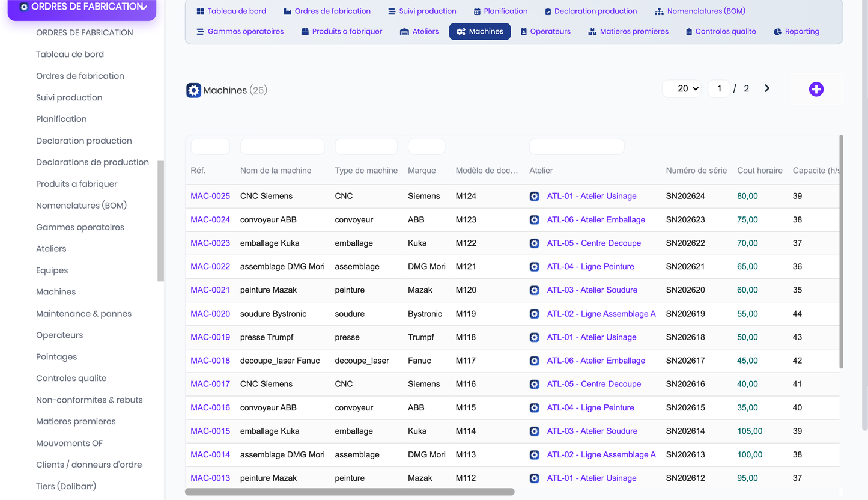The width and height of the screenshot is (868, 500).
Task: Click the Tableau de bord grid icon
Action: coord(201,11)
